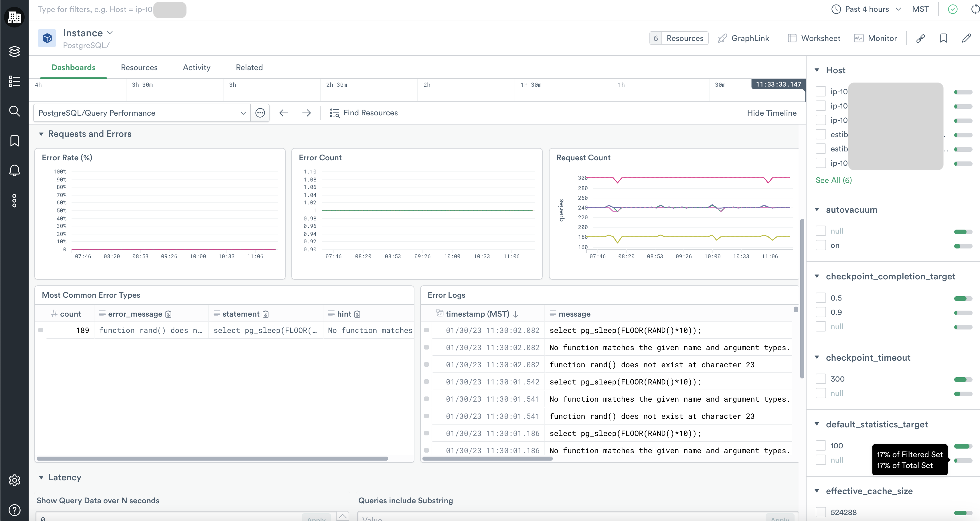
Task: Click the edit pencil icon at top right
Action: pos(966,38)
